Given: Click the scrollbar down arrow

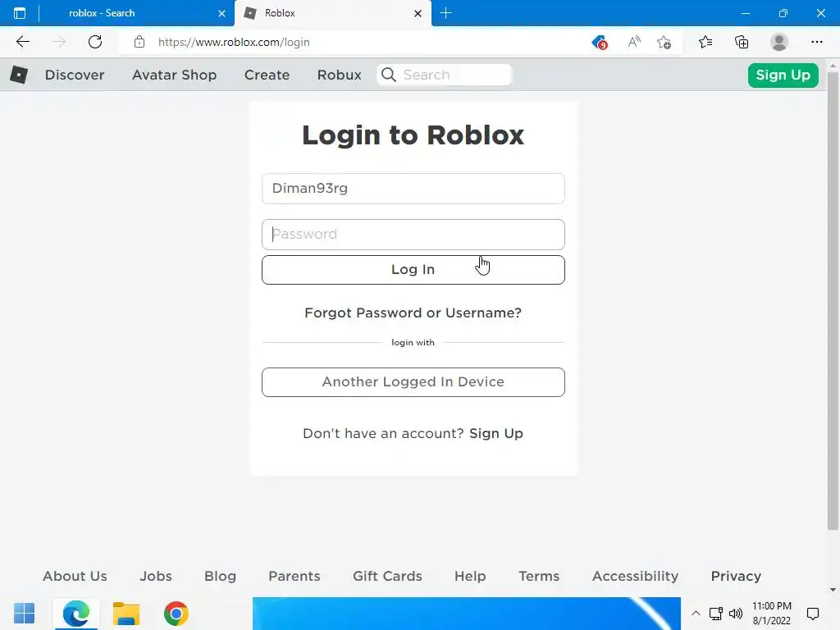Looking at the screenshot, I should tap(833, 590).
